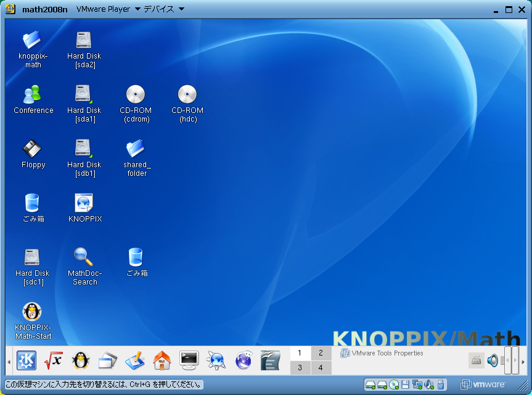The width and height of the screenshot is (532, 395).
Task: Click the network adapter status icon in VMware bar
Action: click(417, 385)
